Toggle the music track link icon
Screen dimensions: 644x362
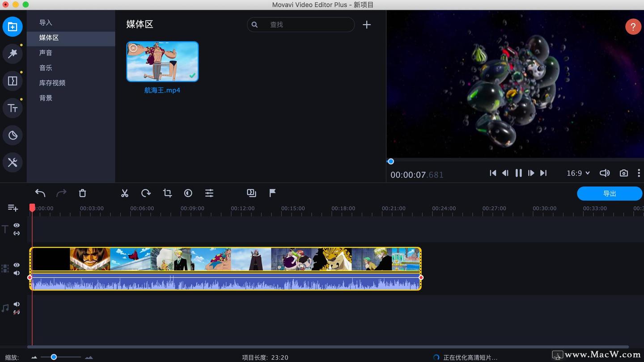coord(17,312)
